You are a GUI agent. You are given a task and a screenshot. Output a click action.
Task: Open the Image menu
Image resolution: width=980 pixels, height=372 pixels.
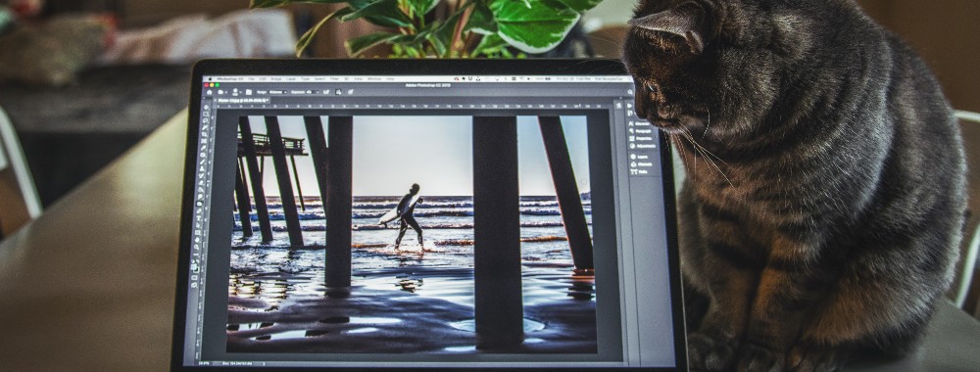coord(276,79)
